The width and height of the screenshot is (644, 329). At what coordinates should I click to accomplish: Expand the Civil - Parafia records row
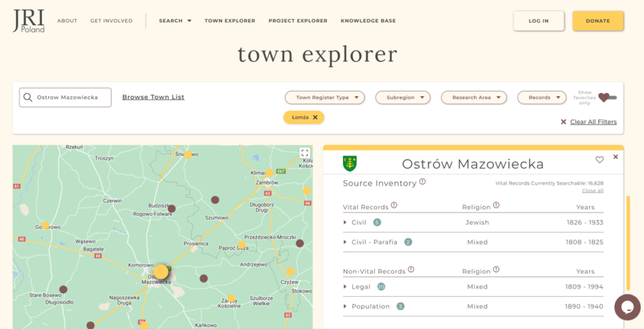(x=345, y=242)
